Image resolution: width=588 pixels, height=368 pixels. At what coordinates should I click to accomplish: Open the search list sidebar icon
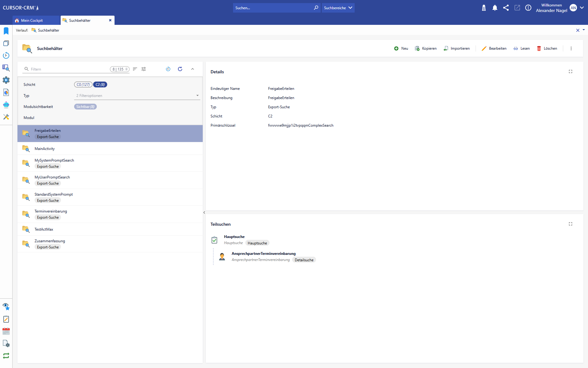coord(6,68)
